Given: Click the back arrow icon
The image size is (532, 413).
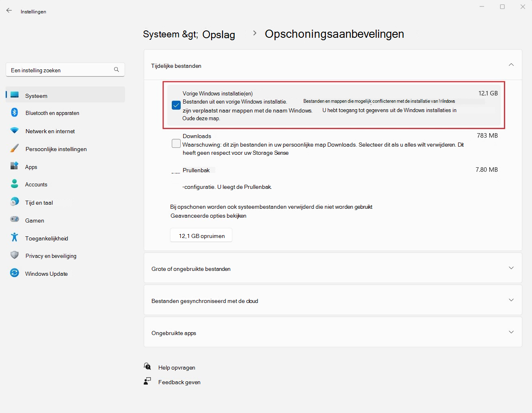Looking at the screenshot, I should point(9,11).
